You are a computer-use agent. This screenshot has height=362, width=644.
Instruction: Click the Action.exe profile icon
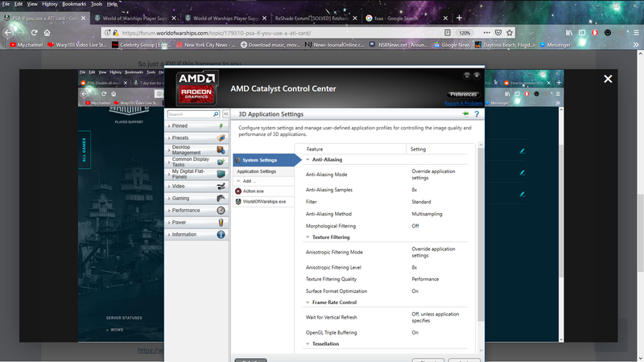tap(238, 191)
